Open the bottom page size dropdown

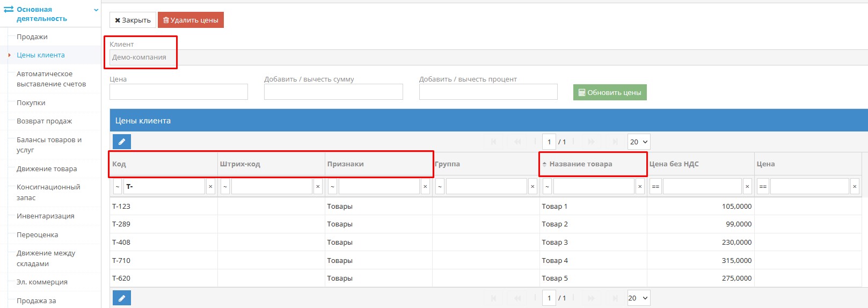[x=638, y=298]
